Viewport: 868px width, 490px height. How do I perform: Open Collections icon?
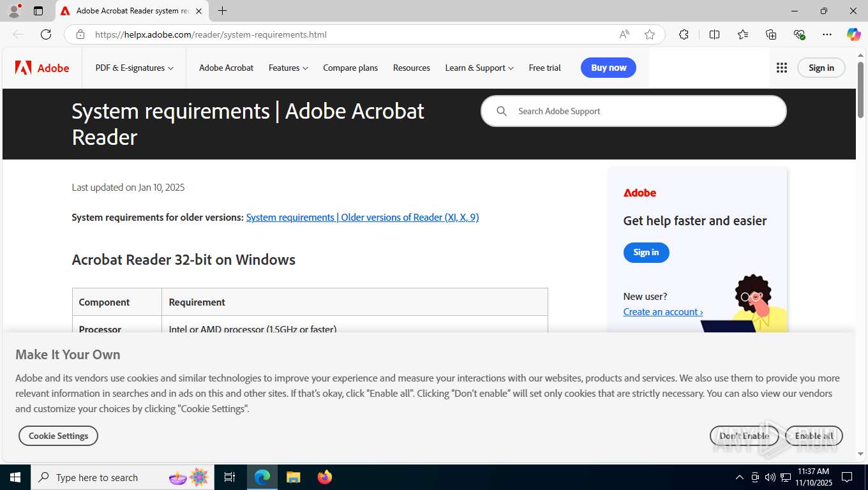771,34
